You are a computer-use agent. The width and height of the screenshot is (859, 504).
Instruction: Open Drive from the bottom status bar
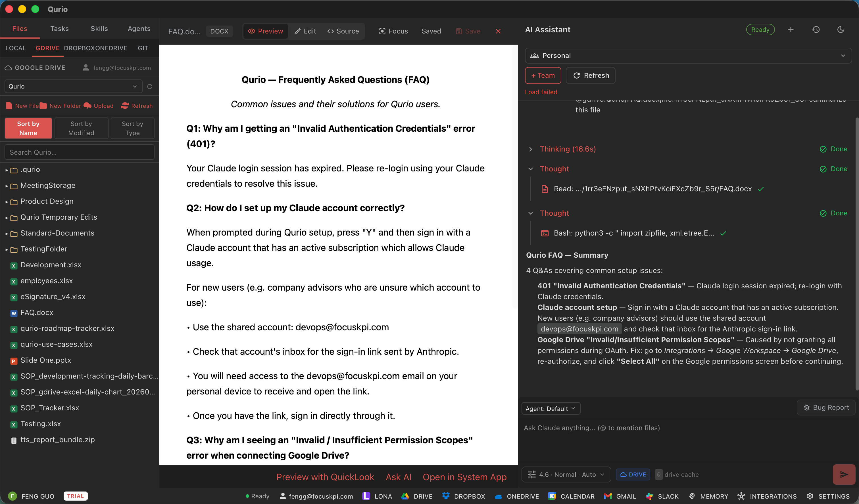click(x=417, y=496)
